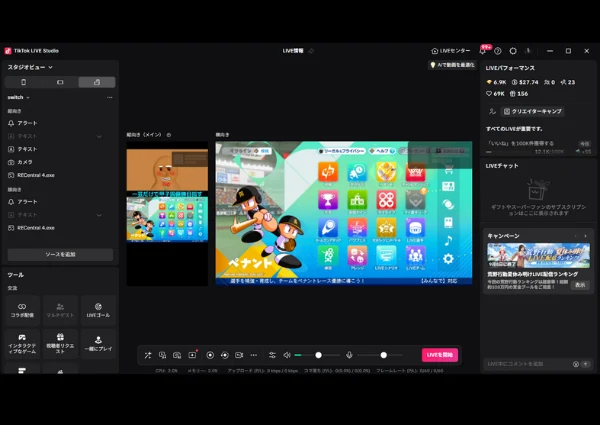
Task: Mute the microphone icon in the toolbar
Action: coord(349,355)
